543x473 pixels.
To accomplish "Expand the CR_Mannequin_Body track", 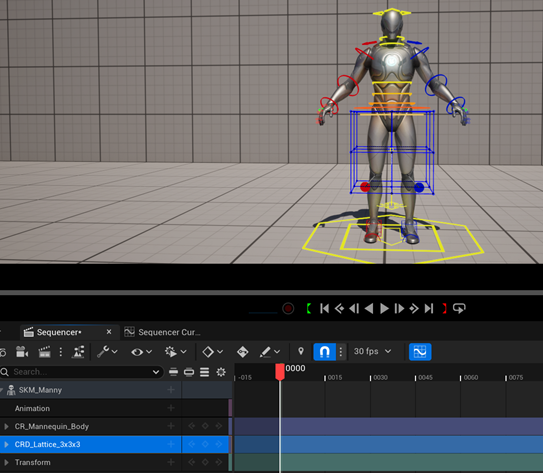I will [6, 426].
